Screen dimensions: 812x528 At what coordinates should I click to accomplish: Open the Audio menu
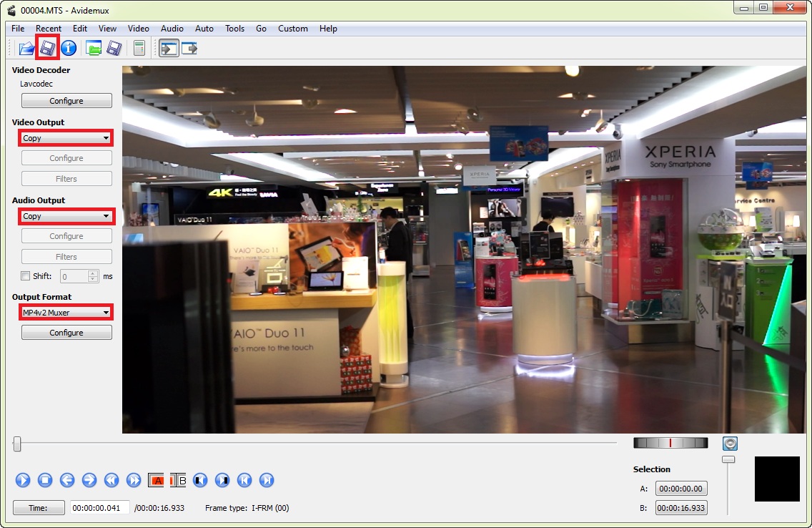172,29
